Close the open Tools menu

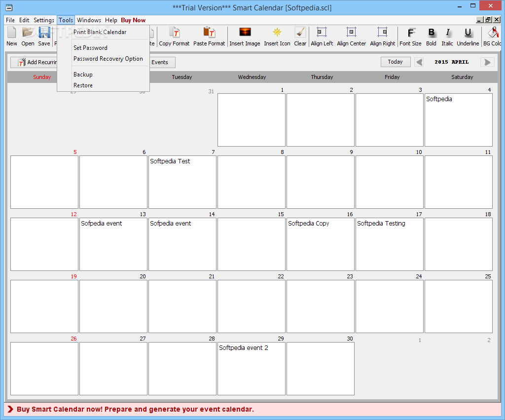tap(66, 20)
